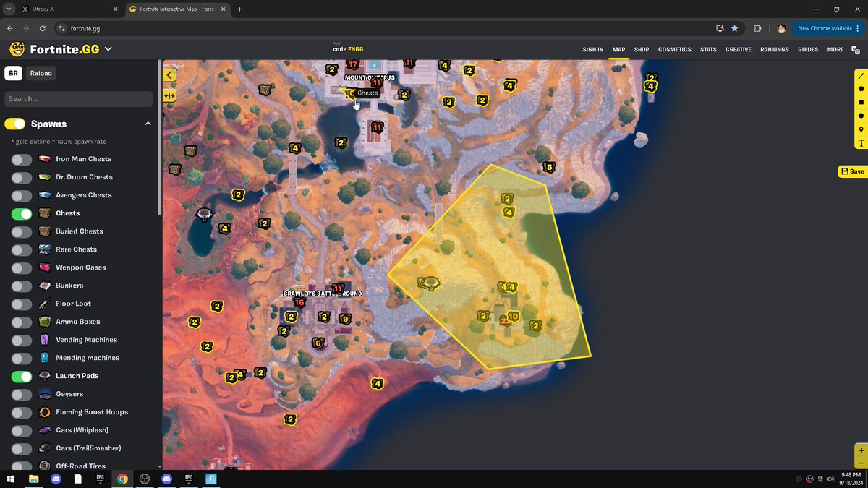The image size is (868, 488).
Task: Click SIGN IN link
Action: (593, 50)
